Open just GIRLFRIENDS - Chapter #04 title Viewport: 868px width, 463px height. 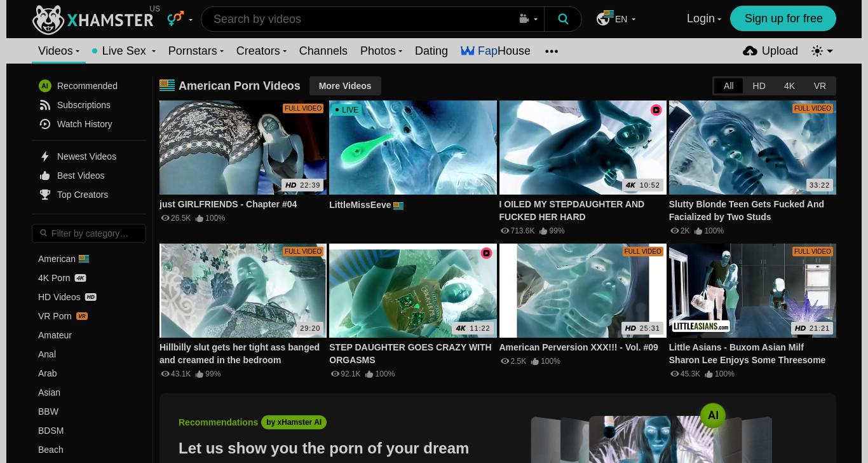(x=228, y=204)
